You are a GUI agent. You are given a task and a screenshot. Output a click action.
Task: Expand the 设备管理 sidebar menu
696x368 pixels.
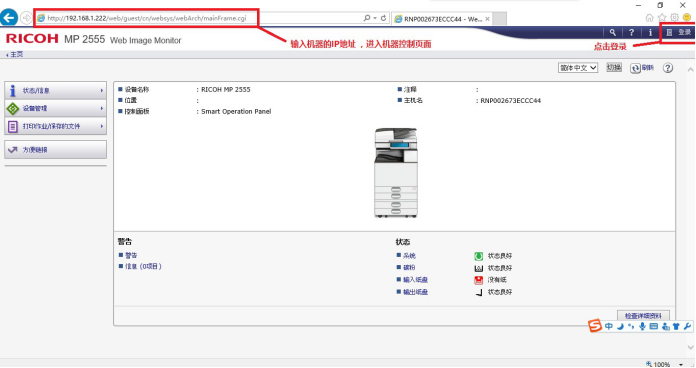point(55,108)
